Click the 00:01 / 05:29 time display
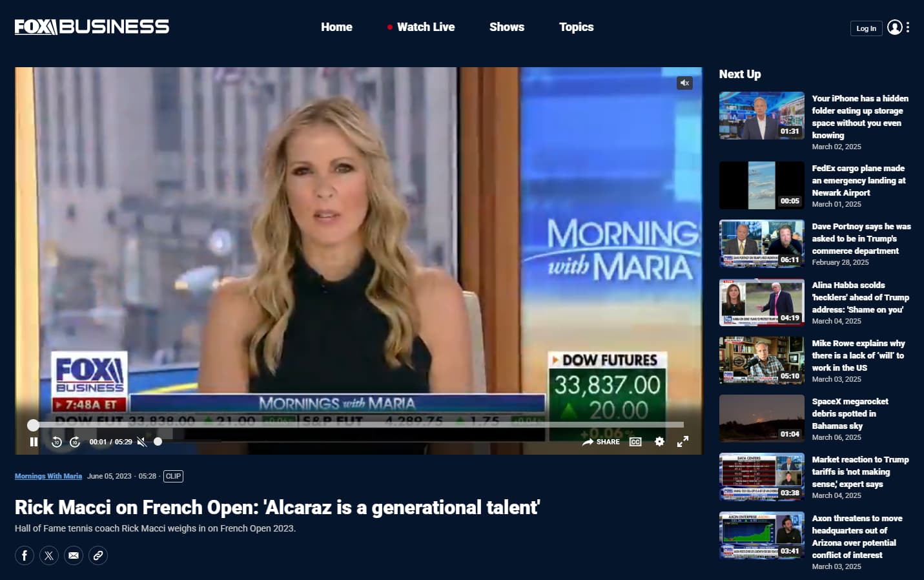Viewport: 924px width, 580px height. [110, 442]
